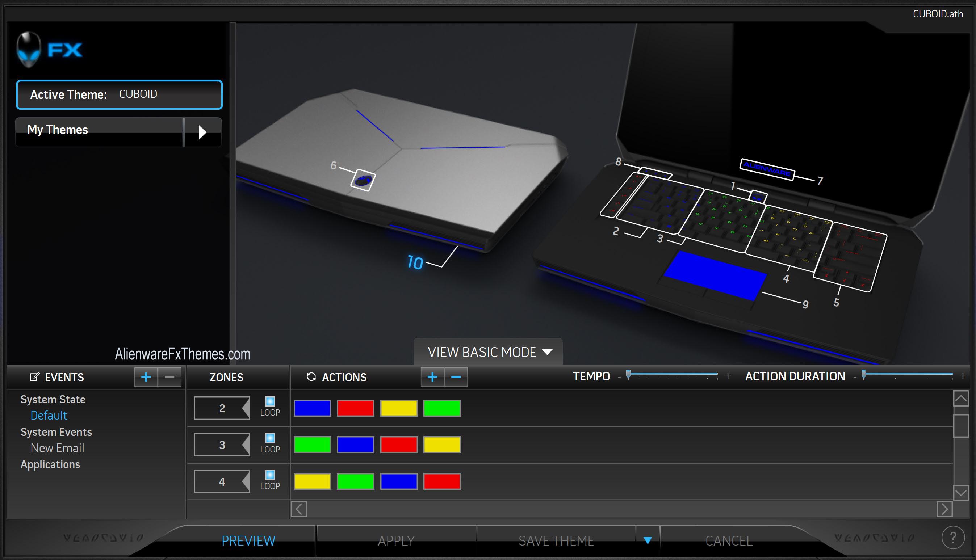Select zone 4 green action swatch
The image size is (976, 560).
pyautogui.click(x=356, y=481)
